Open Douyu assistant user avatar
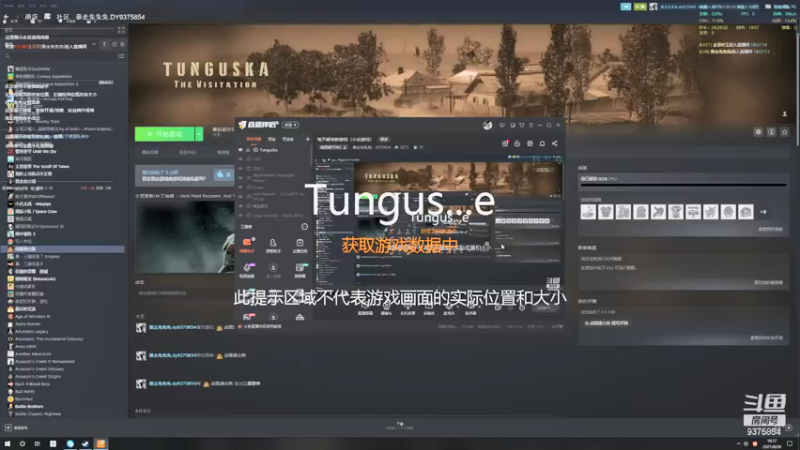 pyautogui.click(x=487, y=125)
